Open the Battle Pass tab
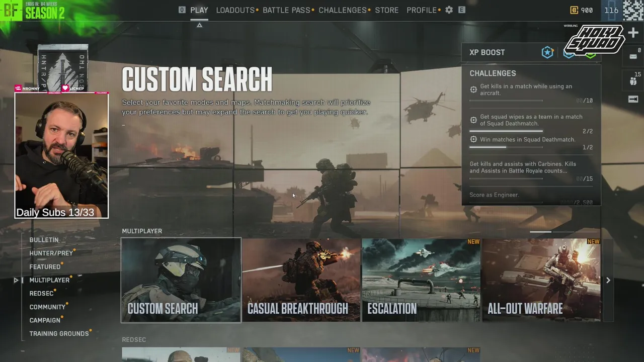The width and height of the screenshot is (644, 362). click(x=286, y=10)
